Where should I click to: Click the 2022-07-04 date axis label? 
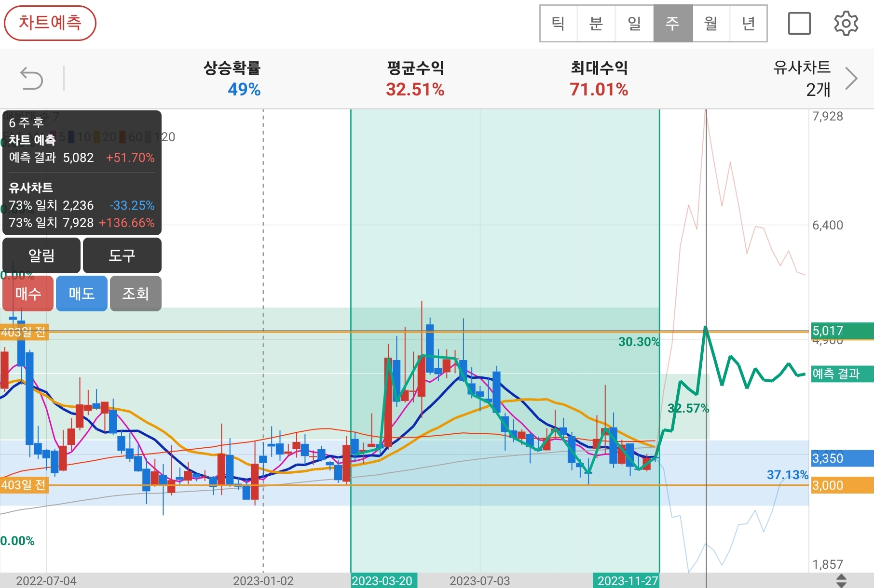46,581
